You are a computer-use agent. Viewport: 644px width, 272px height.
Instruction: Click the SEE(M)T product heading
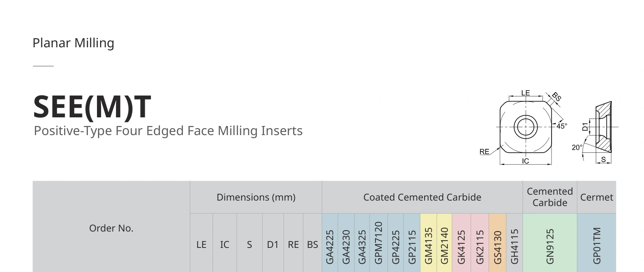[x=92, y=106]
